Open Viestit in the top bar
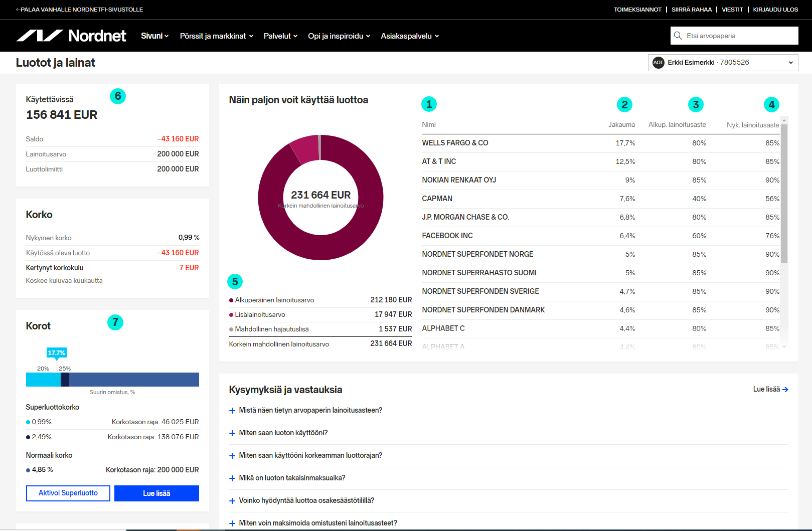Viewport: 812px width, 531px height. 732,10
